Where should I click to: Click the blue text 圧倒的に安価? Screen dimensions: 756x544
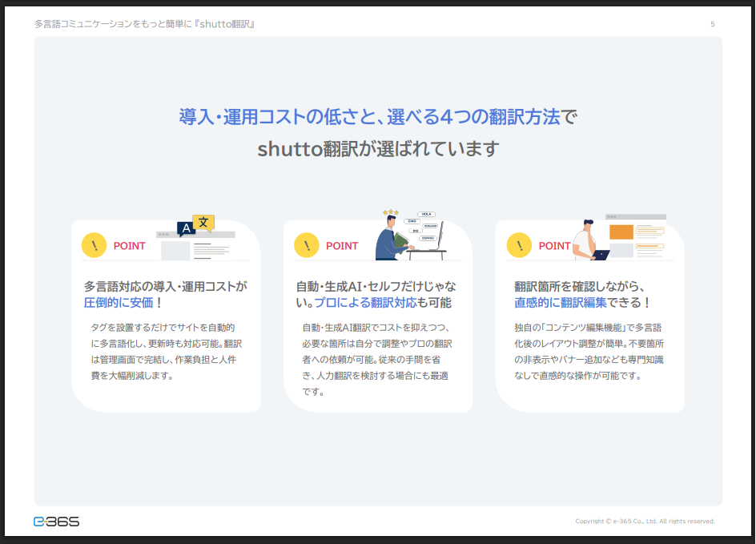click(x=119, y=303)
